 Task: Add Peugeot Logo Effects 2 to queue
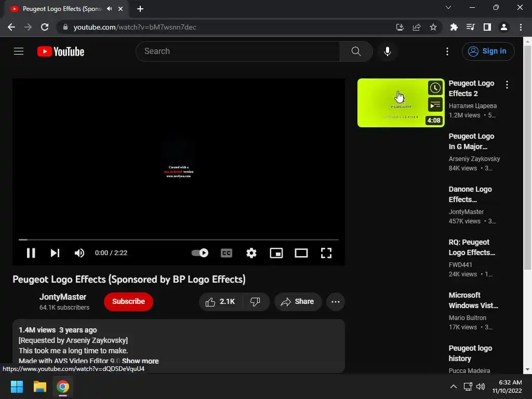point(435,105)
